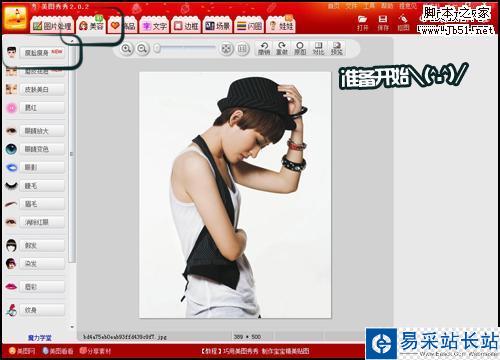Adjust the zoom level slider
The image size is (500, 360).
coord(185,49)
